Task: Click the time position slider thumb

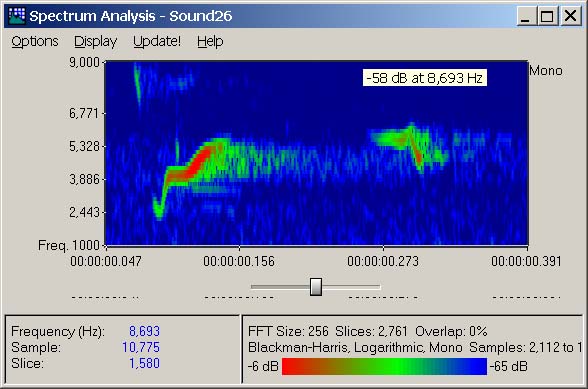Action: coord(316,287)
